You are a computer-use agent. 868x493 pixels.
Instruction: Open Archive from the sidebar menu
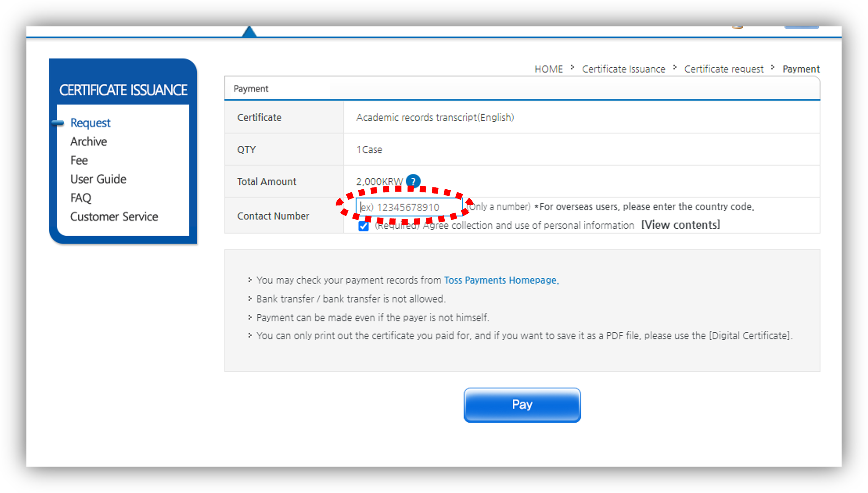pyautogui.click(x=88, y=142)
